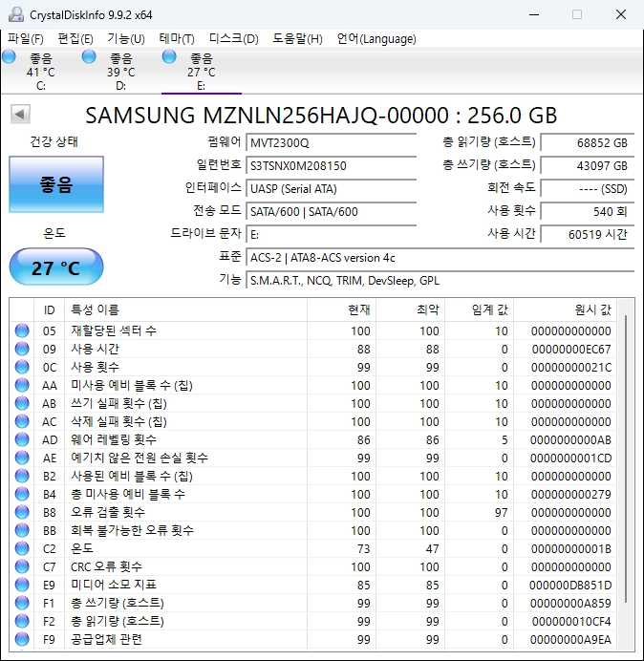Image resolution: width=644 pixels, height=661 pixels.
Task: Open the 편집(E) menu
Action: [75, 39]
